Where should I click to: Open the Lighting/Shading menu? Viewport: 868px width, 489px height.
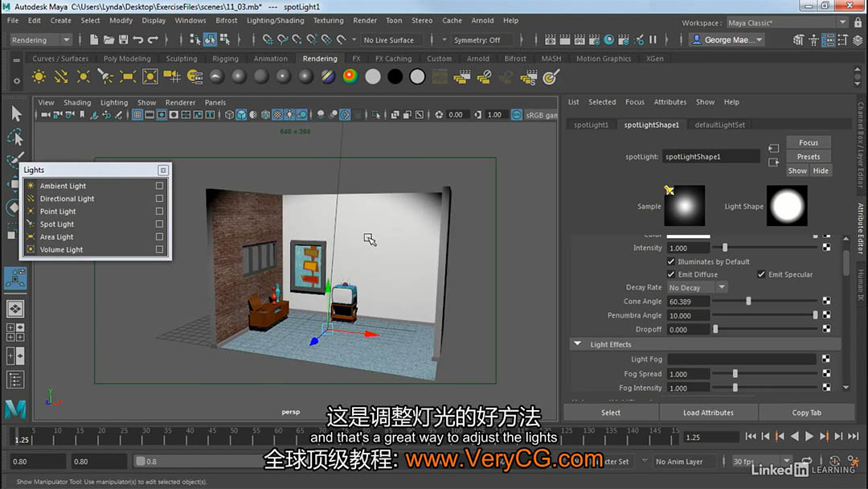tap(275, 20)
